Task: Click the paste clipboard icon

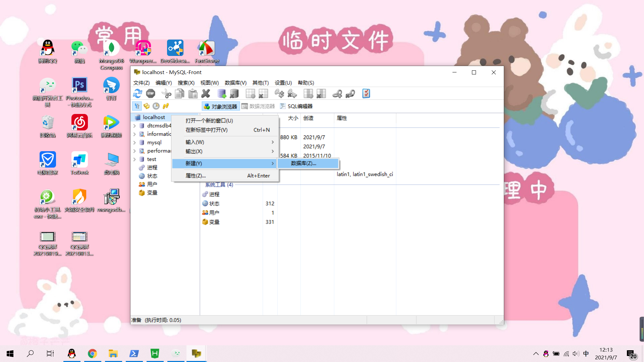Action: point(193,94)
